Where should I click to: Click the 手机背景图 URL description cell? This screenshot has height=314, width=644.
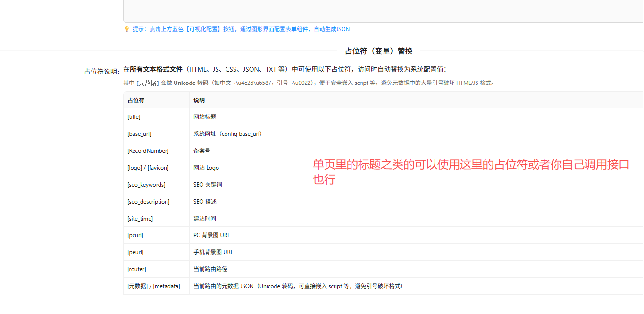pyautogui.click(x=213, y=252)
